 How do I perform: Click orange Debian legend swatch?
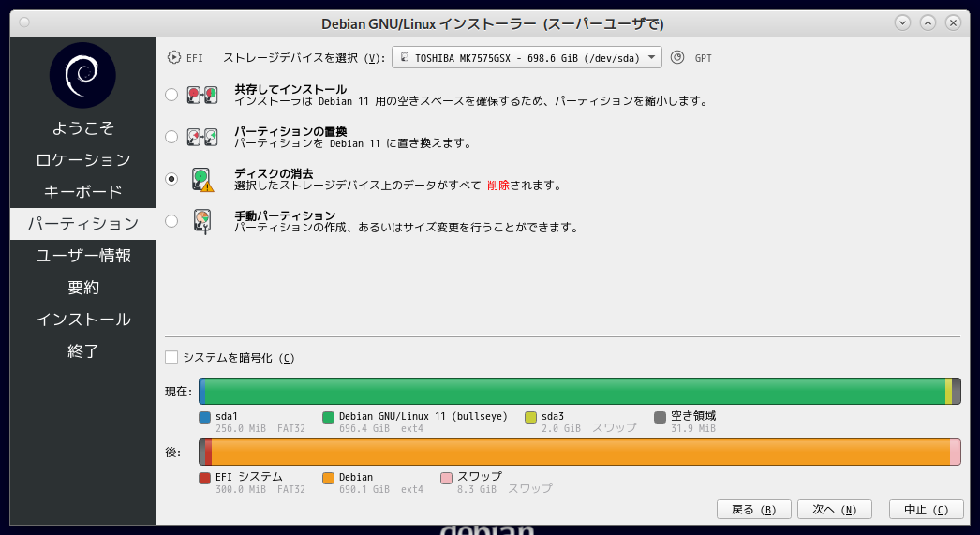(328, 478)
